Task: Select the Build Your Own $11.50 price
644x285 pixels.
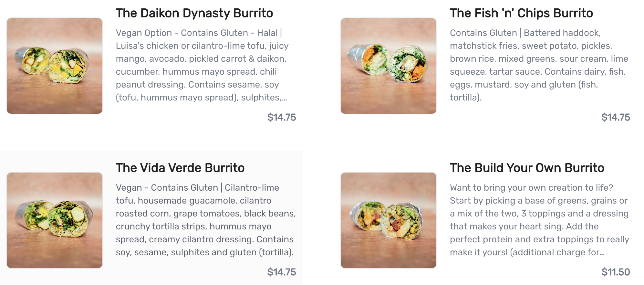Action: (x=615, y=272)
